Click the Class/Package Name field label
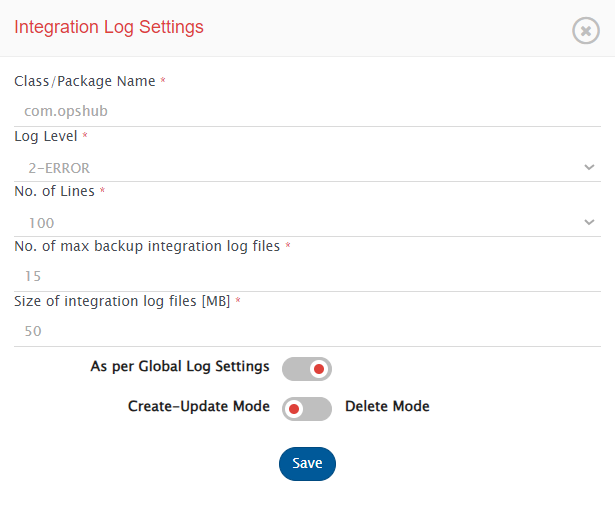This screenshot has height=508, width=615. pos(84,81)
